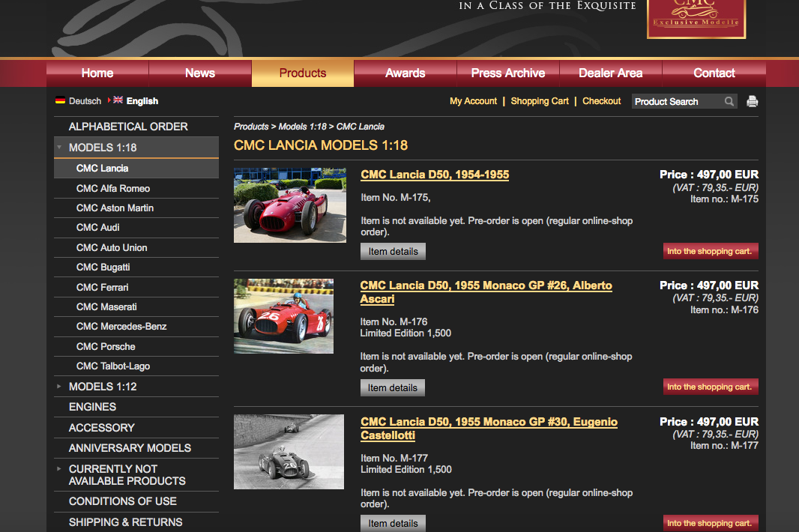Select the German flag icon

point(60,100)
